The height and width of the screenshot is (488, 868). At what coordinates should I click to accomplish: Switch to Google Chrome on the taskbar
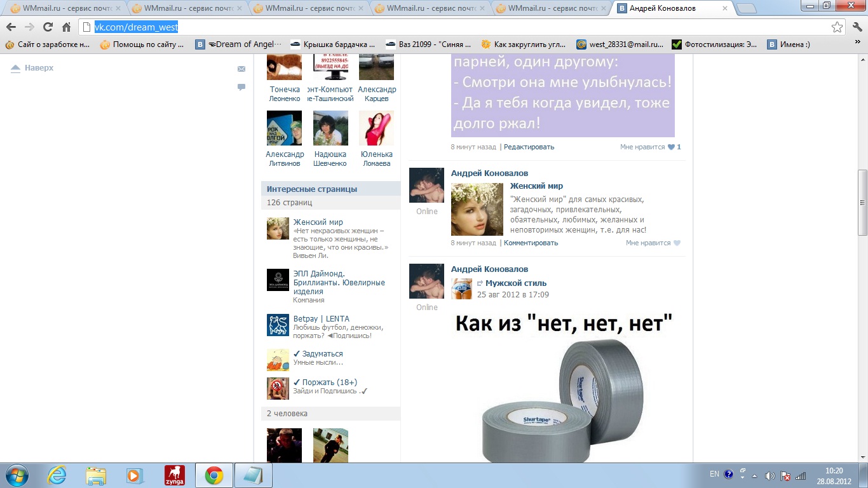pos(214,475)
